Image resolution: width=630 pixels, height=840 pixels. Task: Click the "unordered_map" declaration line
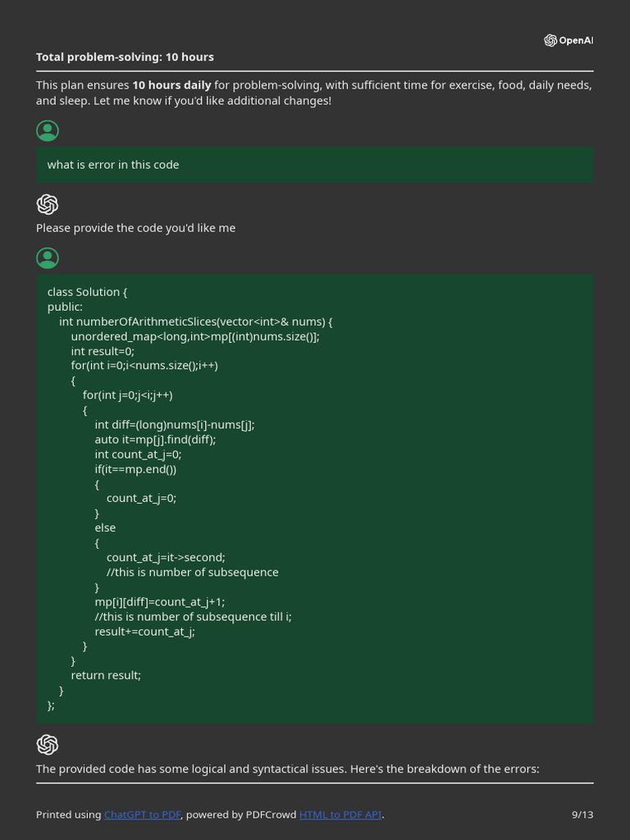[195, 336]
